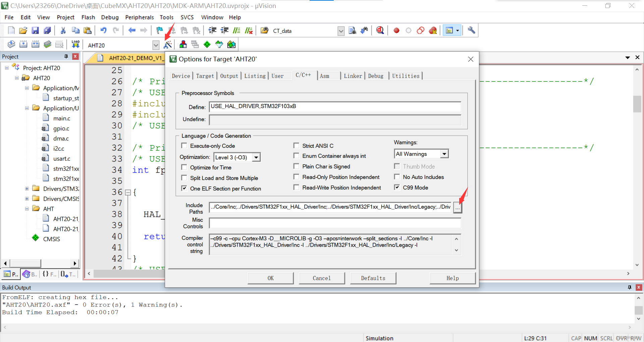Translate current file icon
This screenshot has width=644, height=342.
click(x=11, y=44)
